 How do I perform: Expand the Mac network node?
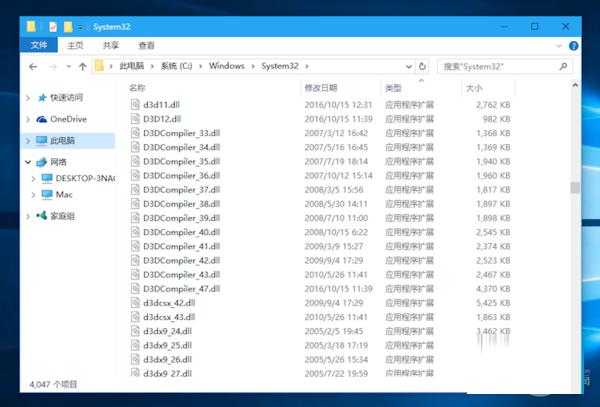[33, 195]
